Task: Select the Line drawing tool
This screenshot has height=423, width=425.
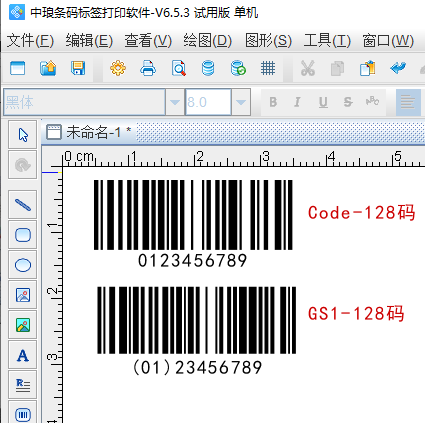Action: point(23,205)
